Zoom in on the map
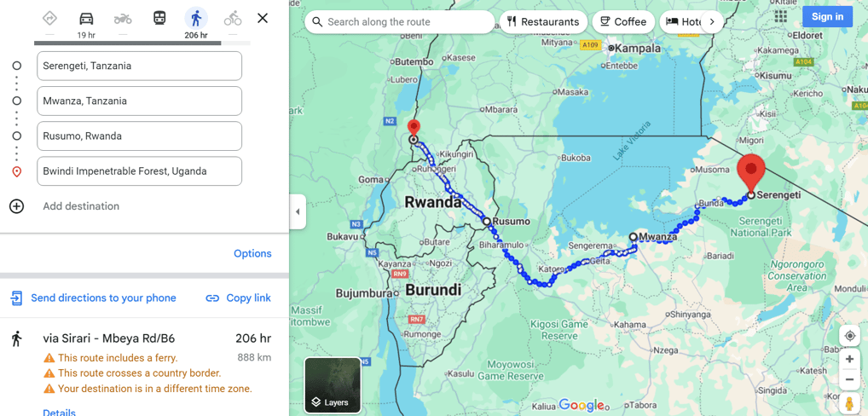 click(849, 360)
